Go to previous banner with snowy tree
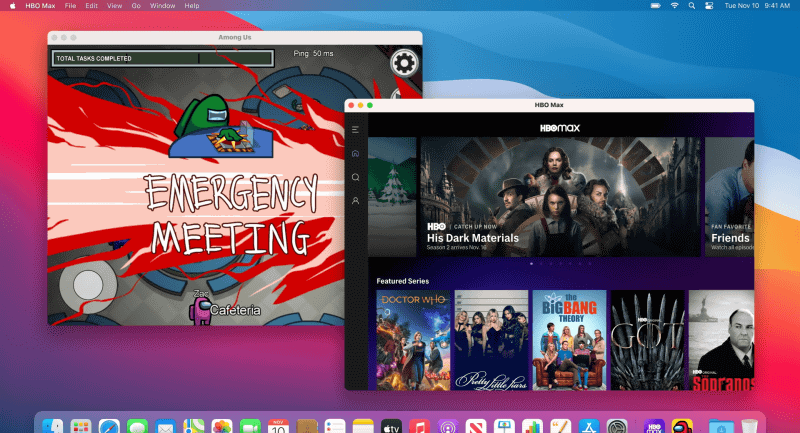This screenshot has height=433, width=800. [x=392, y=196]
